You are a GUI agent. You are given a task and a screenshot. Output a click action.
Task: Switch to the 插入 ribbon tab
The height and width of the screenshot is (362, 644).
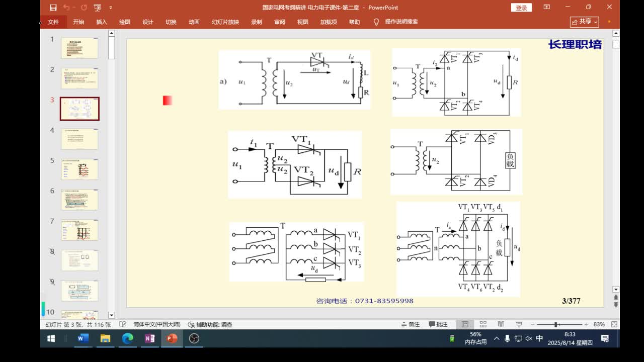[x=102, y=22]
